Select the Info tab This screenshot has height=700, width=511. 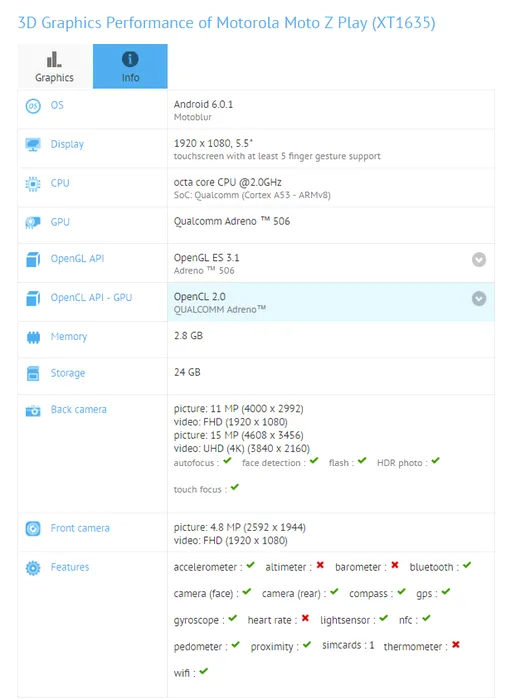pos(130,66)
